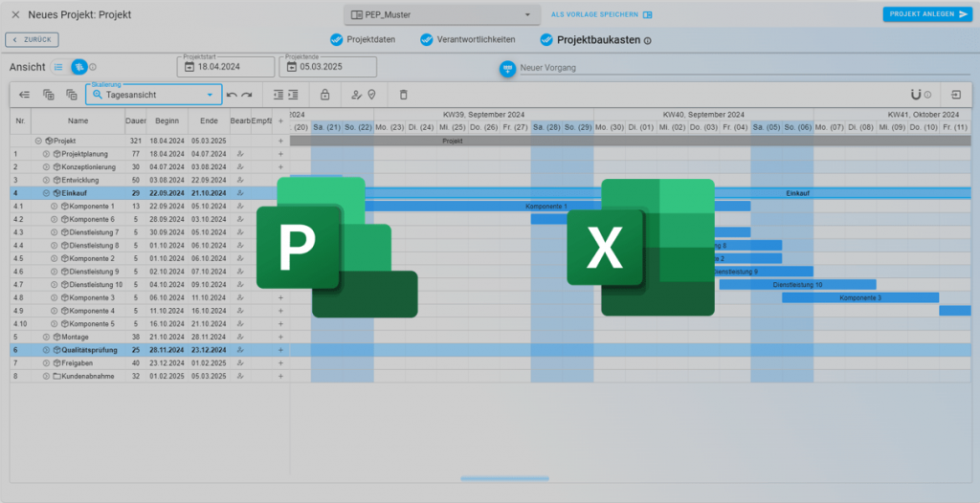This screenshot has width=980, height=503.
Task: Open the PEP_Muster template dropdown
Action: coord(442,14)
